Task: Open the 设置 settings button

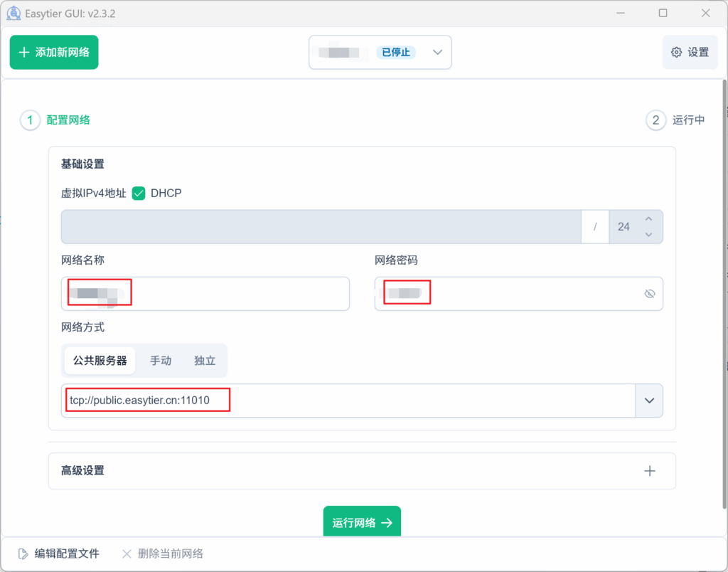Action: coord(690,53)
